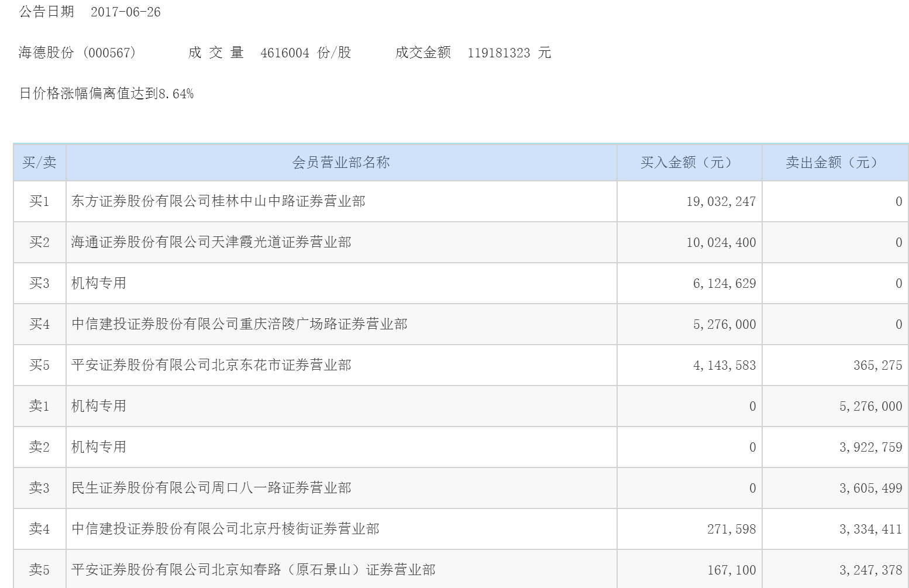Click the sell amount 0 in 买4 row
909x588 pixels.
tap(899, 325)
